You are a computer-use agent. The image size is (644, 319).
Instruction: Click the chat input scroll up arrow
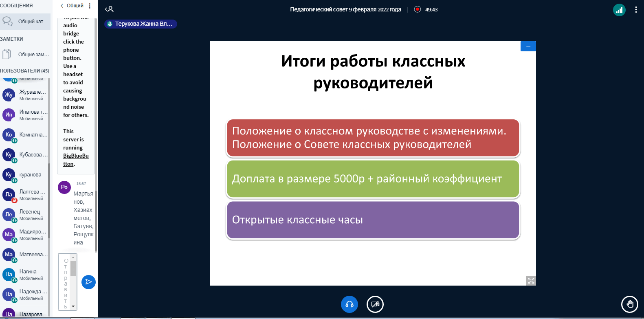tap(73, 257)
